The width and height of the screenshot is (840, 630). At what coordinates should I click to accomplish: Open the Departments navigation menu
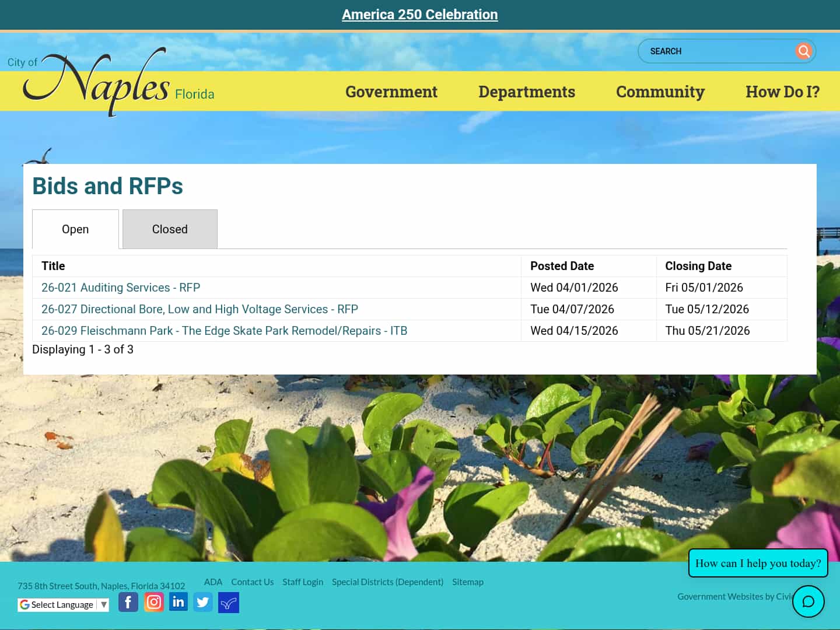pyautogui.click(x=527, y=92)
